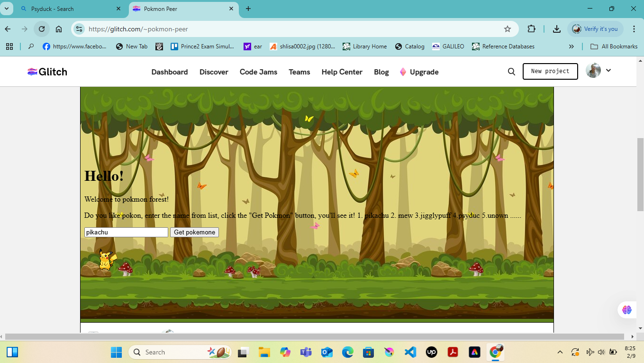This screenshot has height=363, width=644.
Task: Click the Windows taskbar Search box
Action: click(180, 352)
